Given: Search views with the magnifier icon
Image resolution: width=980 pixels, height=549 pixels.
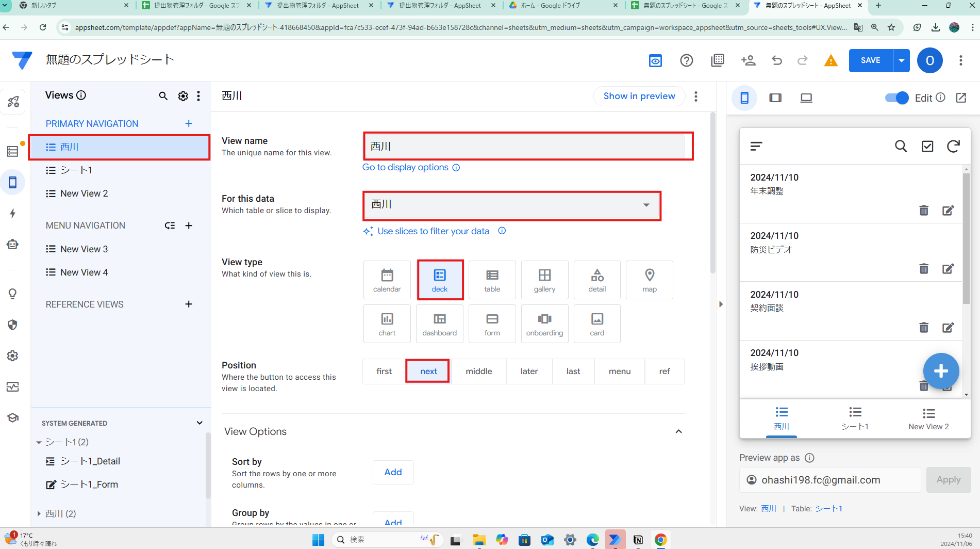Looking at the screenshot, I should click(163, 96).
